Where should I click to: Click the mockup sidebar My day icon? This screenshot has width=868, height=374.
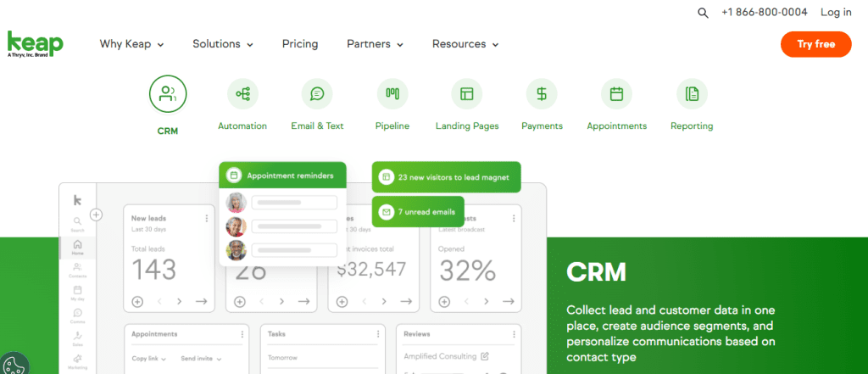(x=77, y=290)
